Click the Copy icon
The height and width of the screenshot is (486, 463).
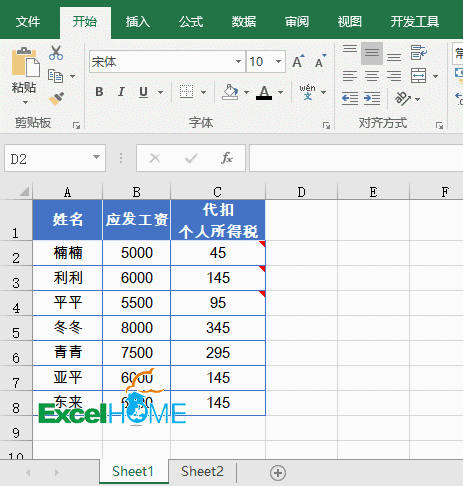[55, 76]
